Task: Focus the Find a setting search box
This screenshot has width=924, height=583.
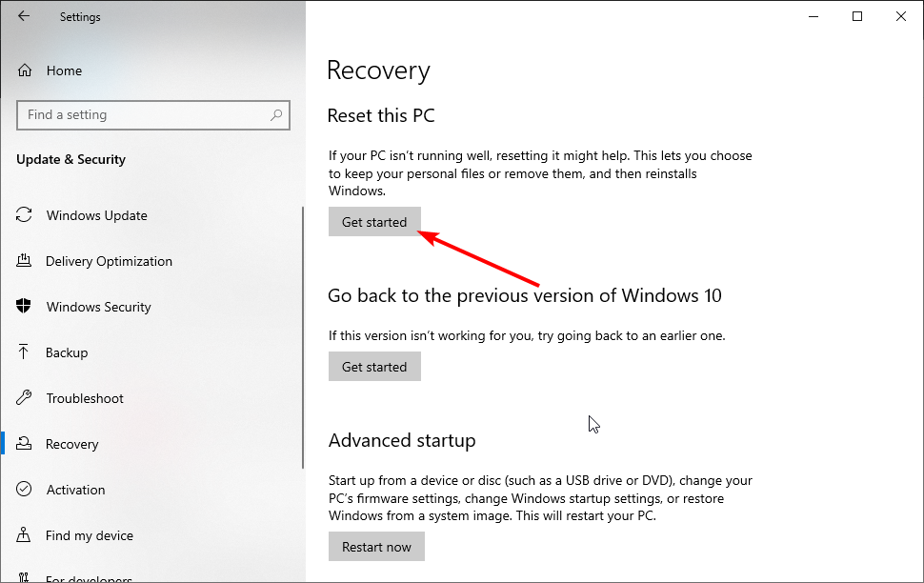Action: (153, 115)
